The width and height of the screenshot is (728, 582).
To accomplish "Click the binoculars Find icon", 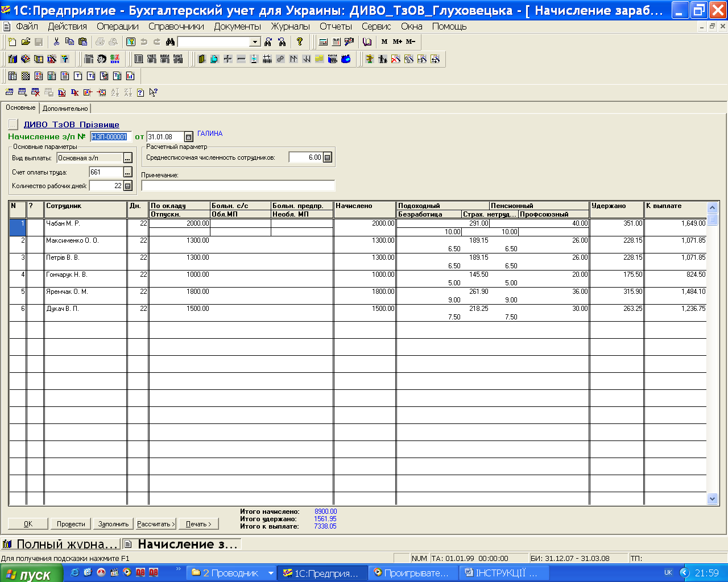I will point(170,42).
